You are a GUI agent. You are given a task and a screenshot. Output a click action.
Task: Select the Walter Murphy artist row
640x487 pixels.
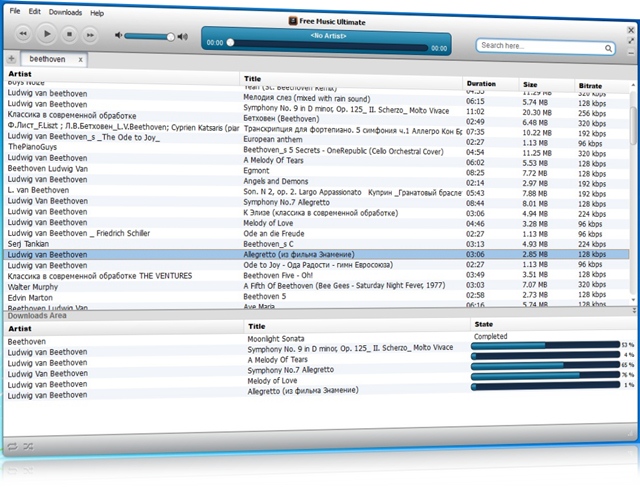33,287
